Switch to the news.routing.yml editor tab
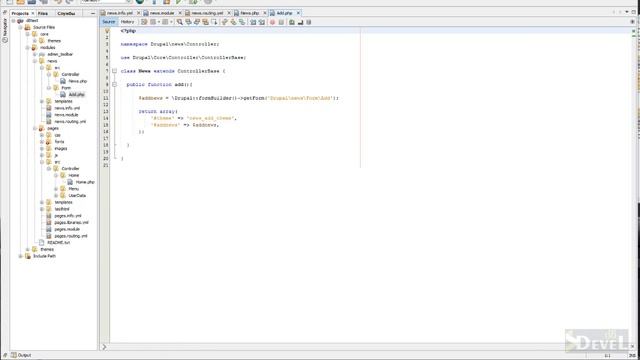This screenshot has width=640, height=360. (207, 13)
